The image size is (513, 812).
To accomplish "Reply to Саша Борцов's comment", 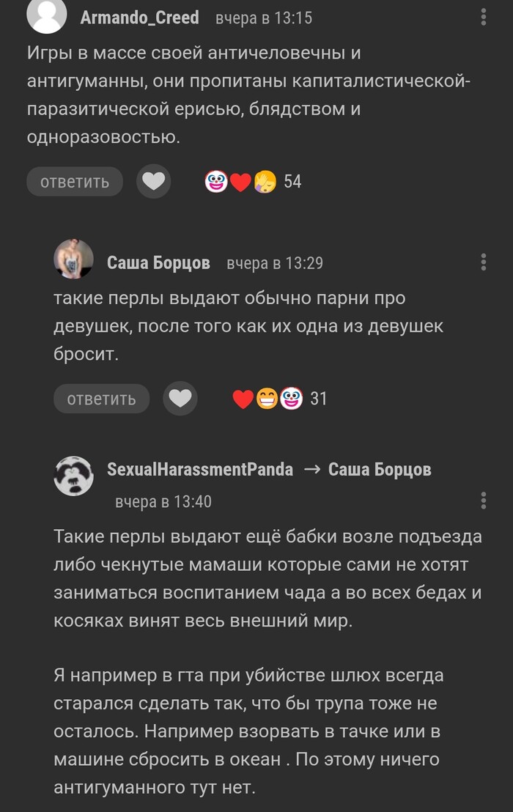I will pos(101,399).
